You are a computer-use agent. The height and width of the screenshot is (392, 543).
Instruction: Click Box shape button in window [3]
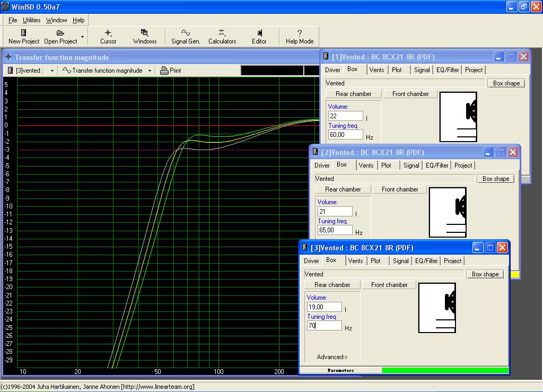[x=485, y=274]
